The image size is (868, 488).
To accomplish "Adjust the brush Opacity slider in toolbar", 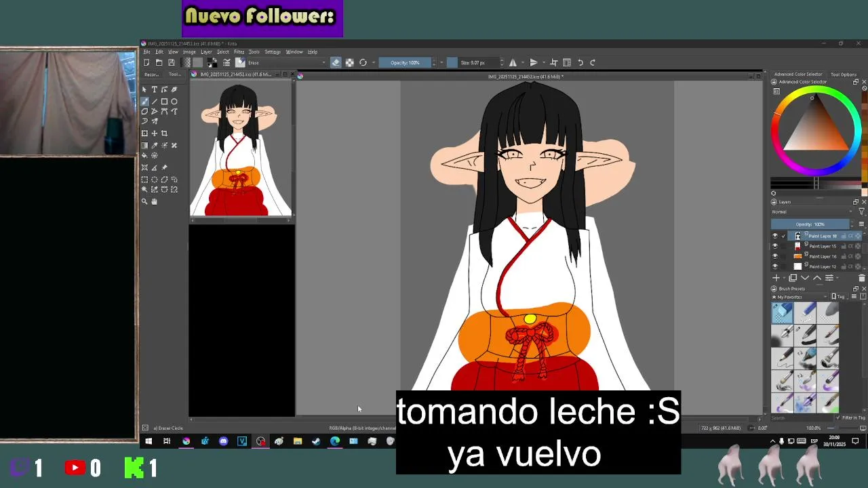I will 405,62.
